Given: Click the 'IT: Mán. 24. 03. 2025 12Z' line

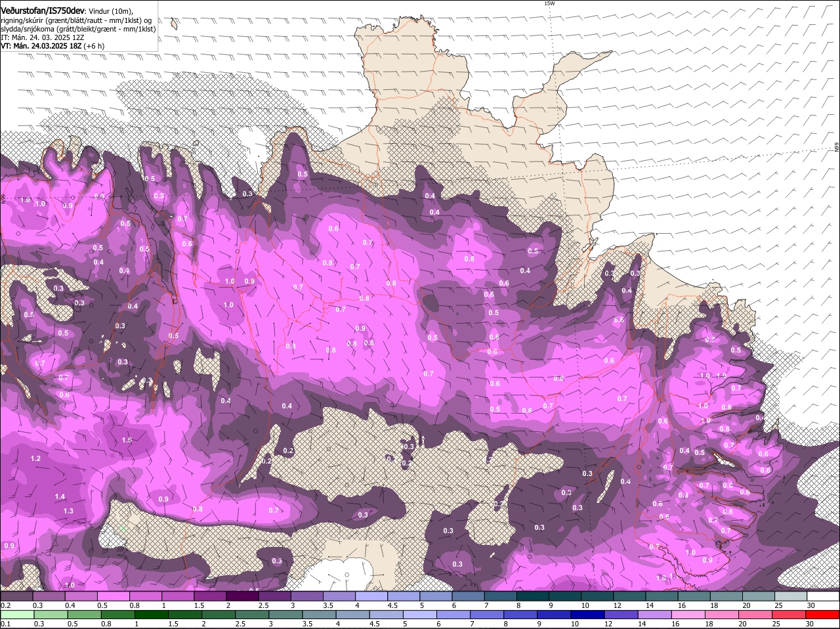Looking at the screenshot, I should click(42, 37).
